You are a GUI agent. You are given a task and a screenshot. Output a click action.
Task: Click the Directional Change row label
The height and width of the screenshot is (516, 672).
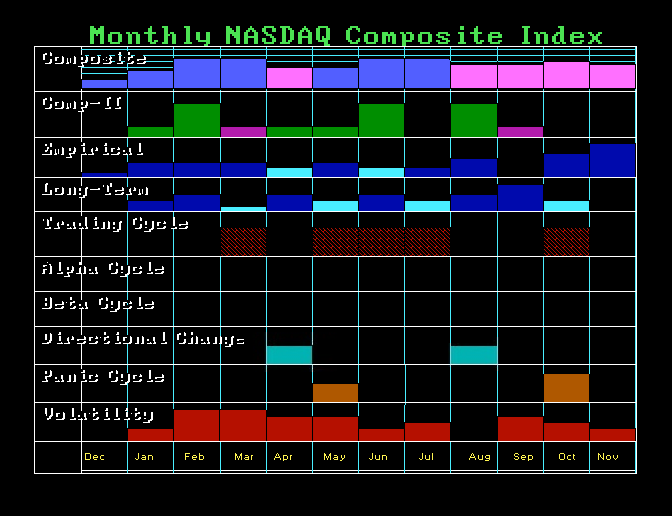(144, 339)
